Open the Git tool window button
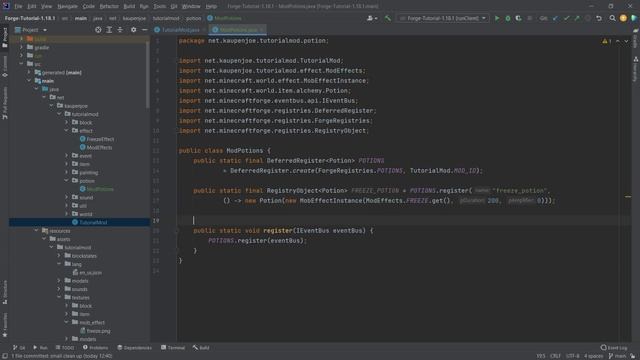Viewport: 640px width, 360px height. pos(19,348)
